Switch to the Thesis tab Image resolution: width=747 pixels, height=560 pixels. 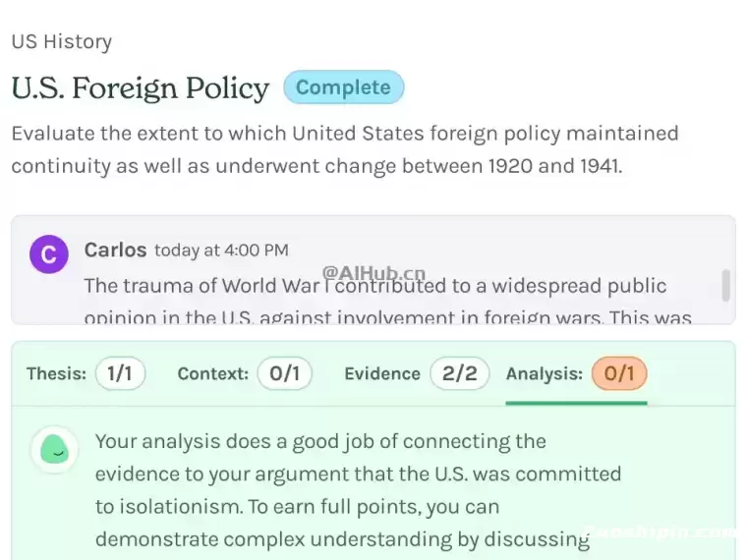(56, 373)
